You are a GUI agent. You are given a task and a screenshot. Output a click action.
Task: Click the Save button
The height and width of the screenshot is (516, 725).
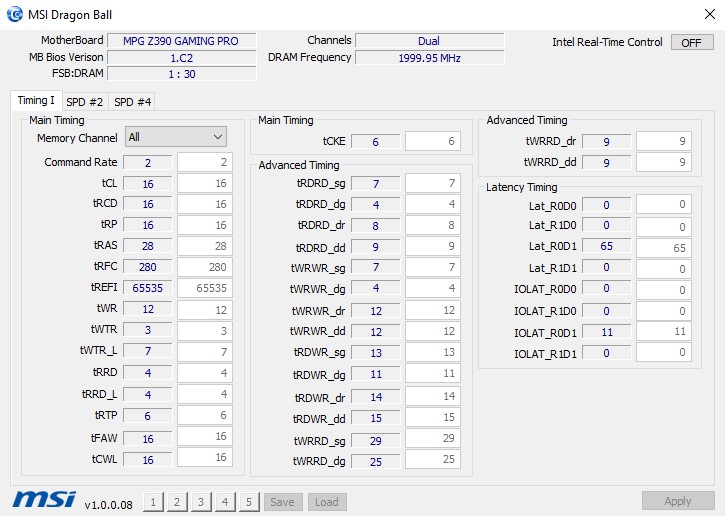[x=283, y=502]
